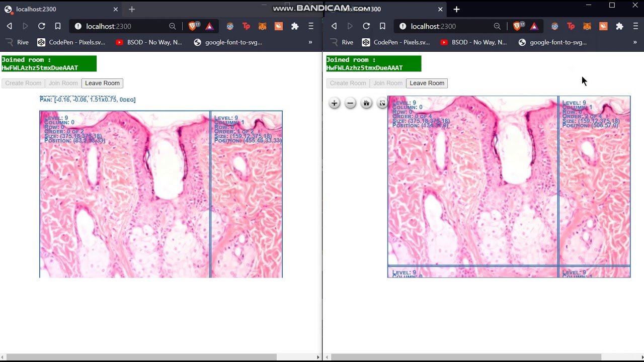644x362 pixels.
Task: Reload the page in right browser window
Action: (x=366, y=26)
